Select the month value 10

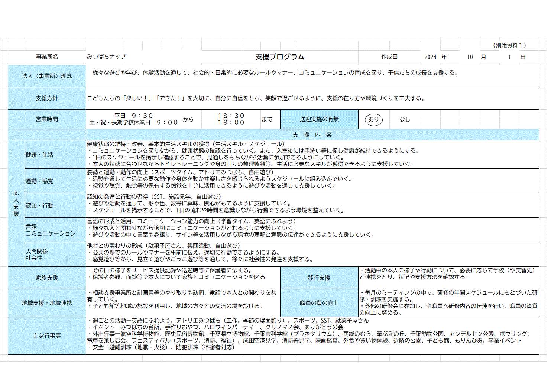(470, 57)
